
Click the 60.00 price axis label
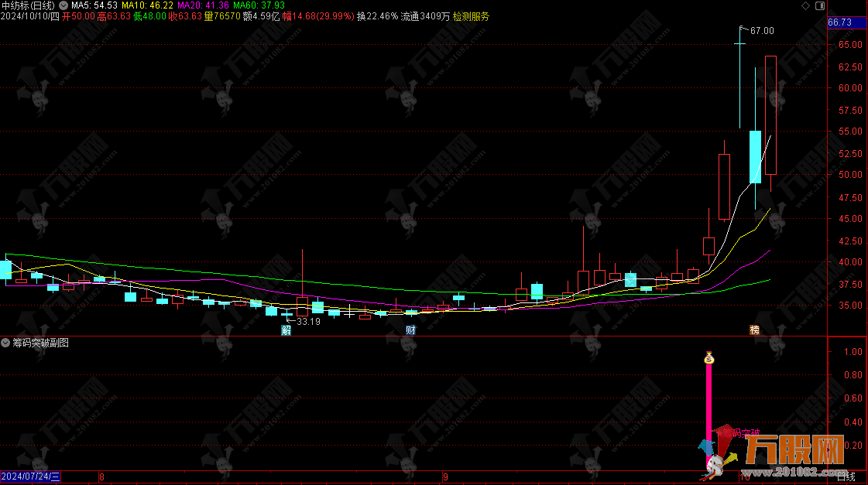coord(850,88)
